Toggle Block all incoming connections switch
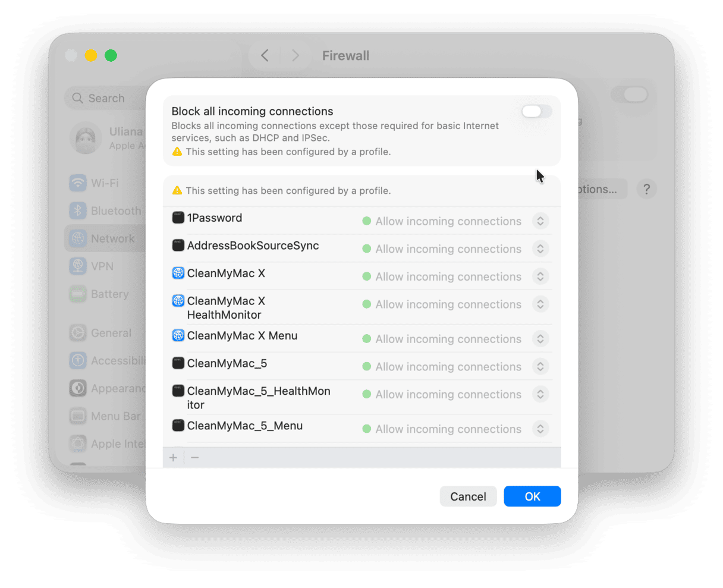 click(x=536, y=112)
